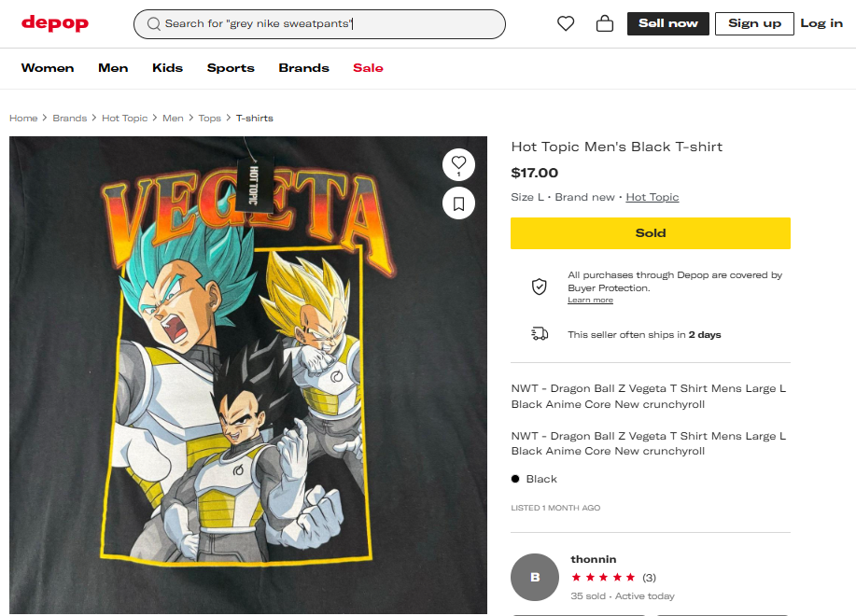Click the shipping truck icon
This screenshot has width=856, height=616.
click(x=539, y=334)
